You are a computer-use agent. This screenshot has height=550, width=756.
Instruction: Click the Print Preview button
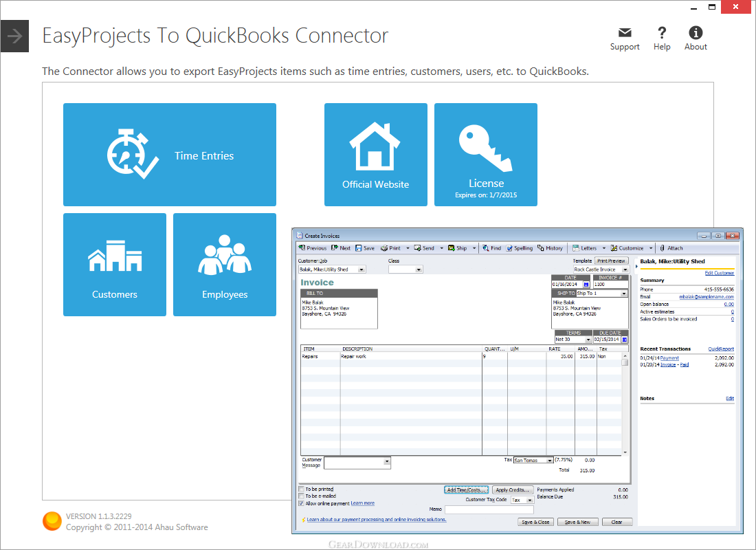pyautogui.click(x=611, y=261)
